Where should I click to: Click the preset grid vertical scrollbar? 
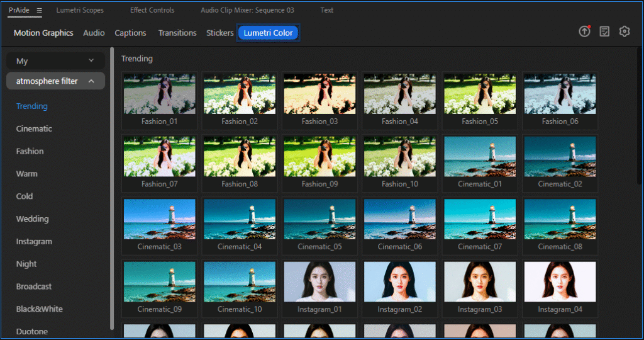pos(639,117)
